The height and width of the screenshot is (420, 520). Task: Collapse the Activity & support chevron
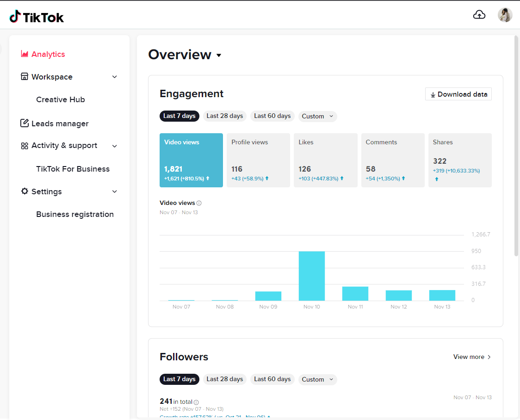114,146
